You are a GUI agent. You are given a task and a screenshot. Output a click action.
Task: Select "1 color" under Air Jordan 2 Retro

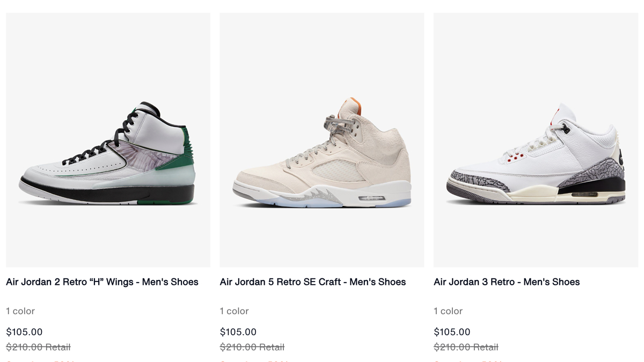20,311
